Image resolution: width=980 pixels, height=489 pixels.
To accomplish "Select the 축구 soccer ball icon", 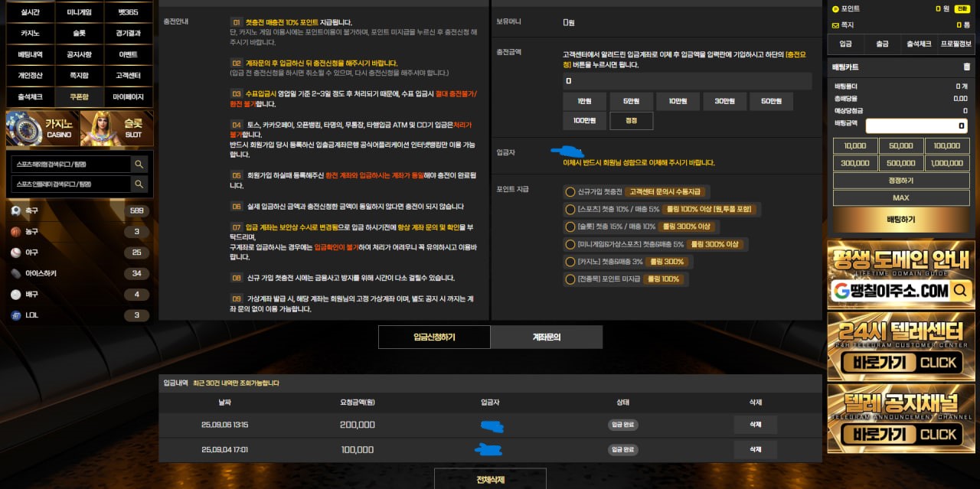I will tap(16, 210).
